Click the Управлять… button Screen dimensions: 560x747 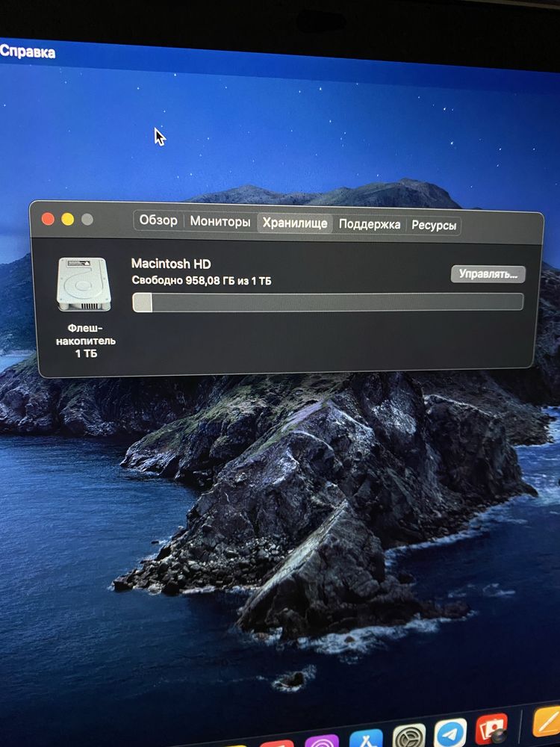tap(488, 274)
